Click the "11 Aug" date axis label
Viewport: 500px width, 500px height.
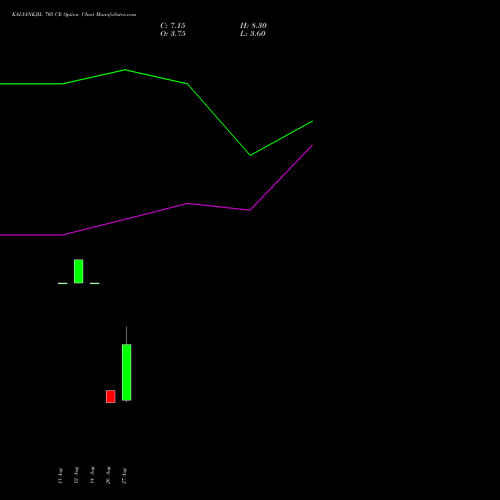60,475
